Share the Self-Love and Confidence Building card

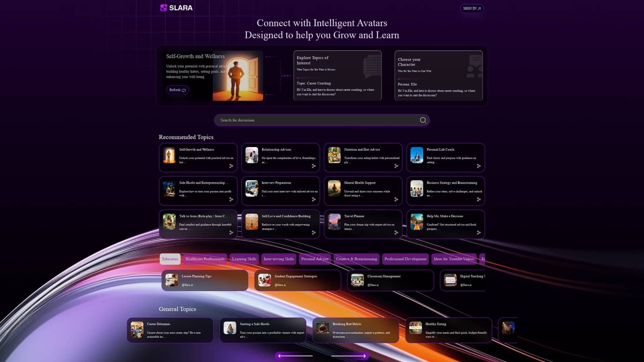(314, 233)
